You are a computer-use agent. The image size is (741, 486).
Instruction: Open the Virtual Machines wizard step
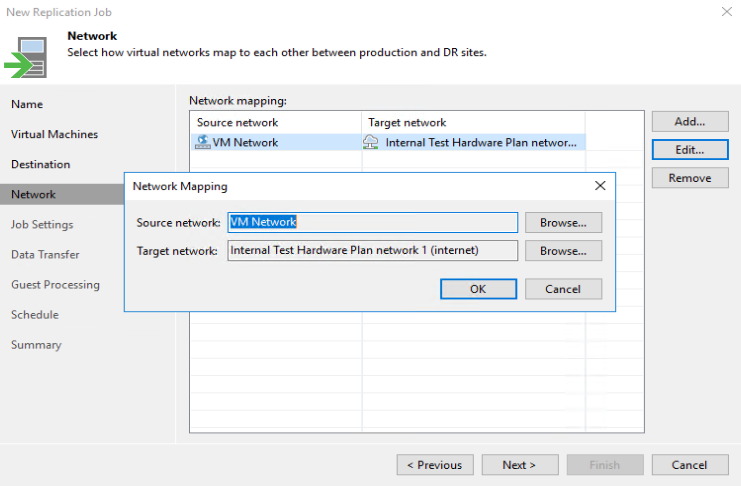pos(54,134)
